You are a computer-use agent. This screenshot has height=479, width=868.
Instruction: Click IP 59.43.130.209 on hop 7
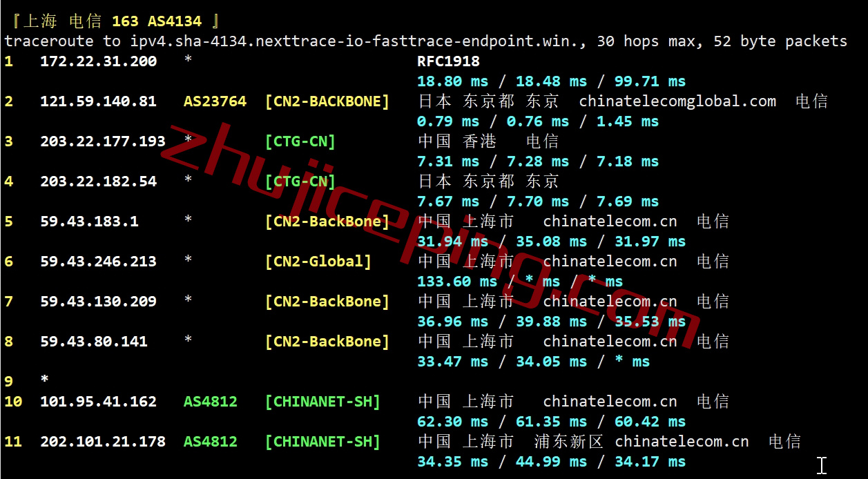click(99, 302)
